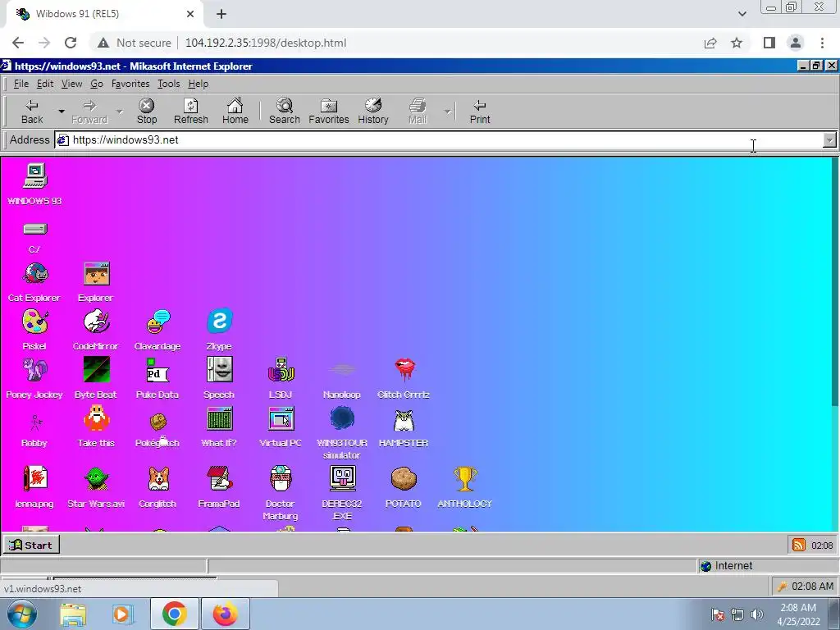Image resolution: width=840 pixels, height=630 pixels.
Task: Go to Home in Internet Explorer toolbar
Action: 235,112
